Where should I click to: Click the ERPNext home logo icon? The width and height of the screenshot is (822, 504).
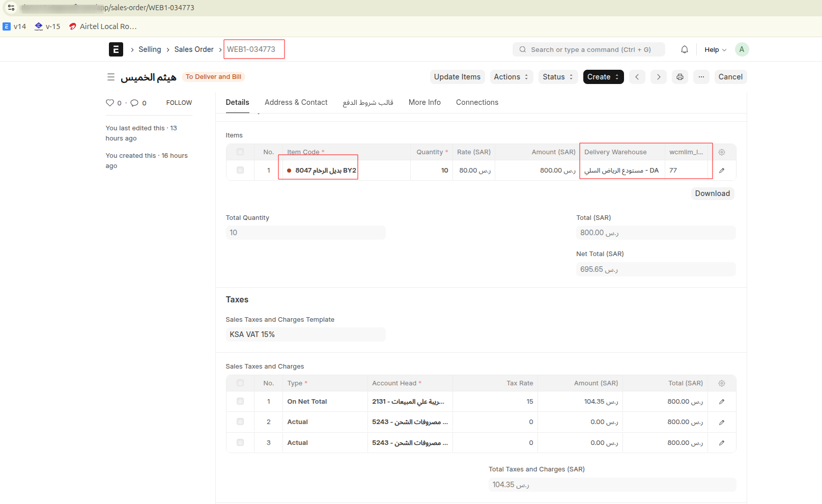[116, 49]
